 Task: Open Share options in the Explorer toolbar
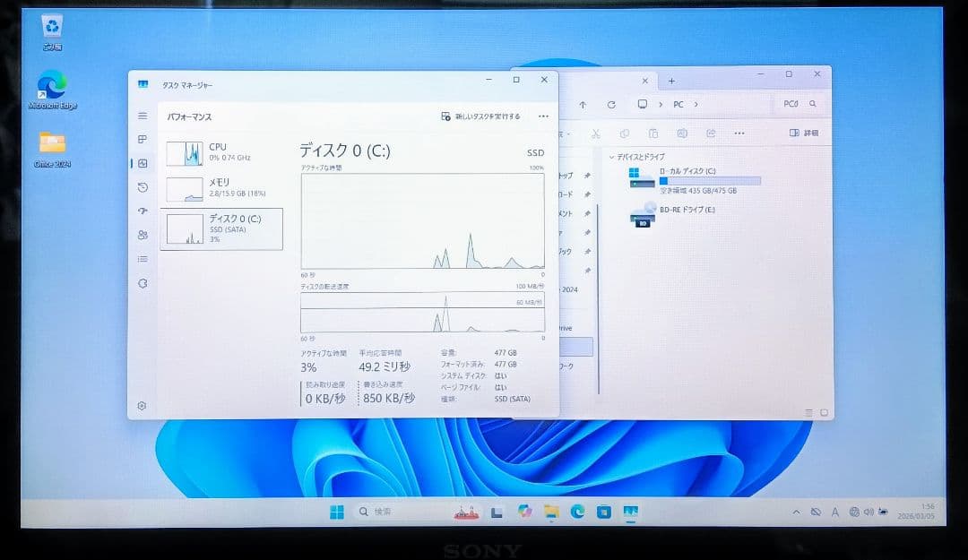click(x=710, y=133)
